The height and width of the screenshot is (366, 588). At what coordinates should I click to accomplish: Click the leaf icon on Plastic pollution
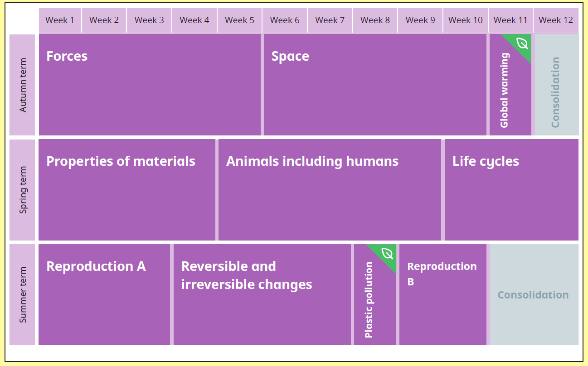coord(387,253)
